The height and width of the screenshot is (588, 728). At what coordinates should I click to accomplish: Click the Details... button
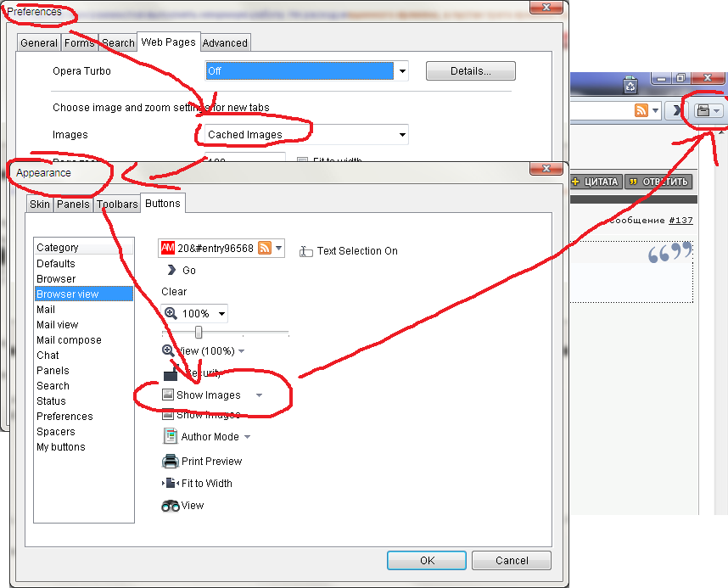[x=471, y=71]
